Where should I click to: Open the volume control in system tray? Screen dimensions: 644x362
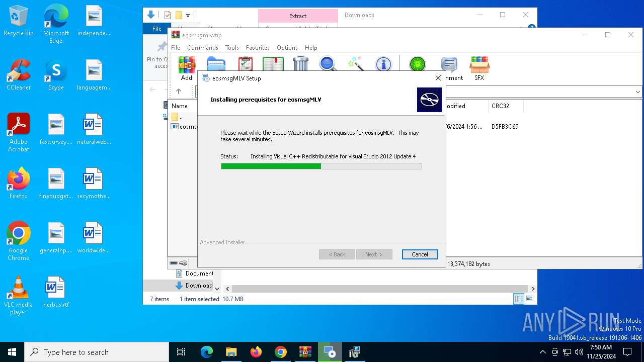click(579, 352)
